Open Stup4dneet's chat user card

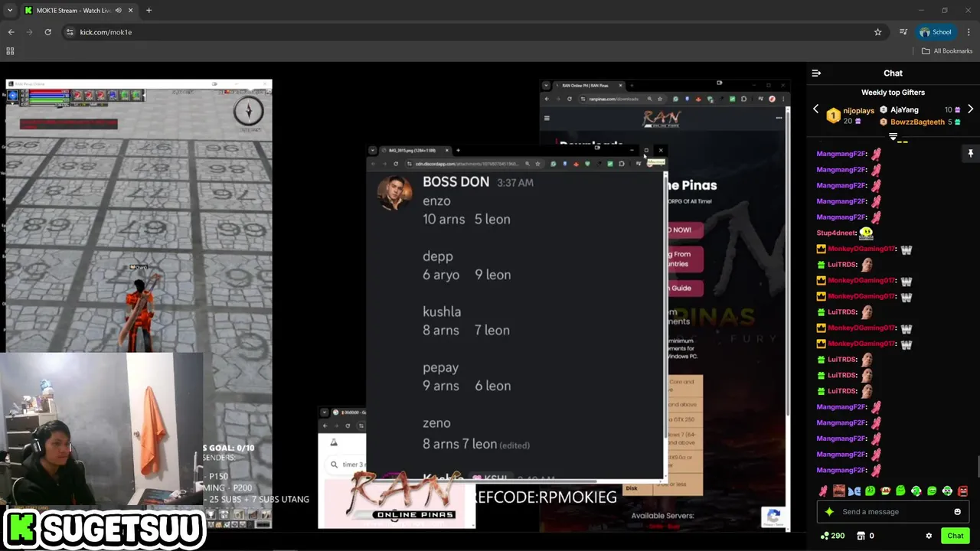tap(836, 233)
